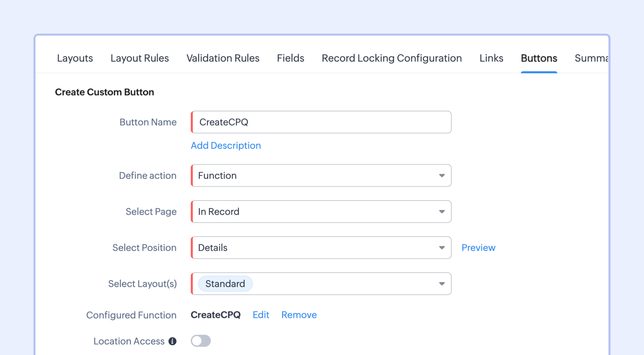Open the Select Page dropdown
This screenshot has width=644, height=355.
pyautogui.click(x=321, y=212)
